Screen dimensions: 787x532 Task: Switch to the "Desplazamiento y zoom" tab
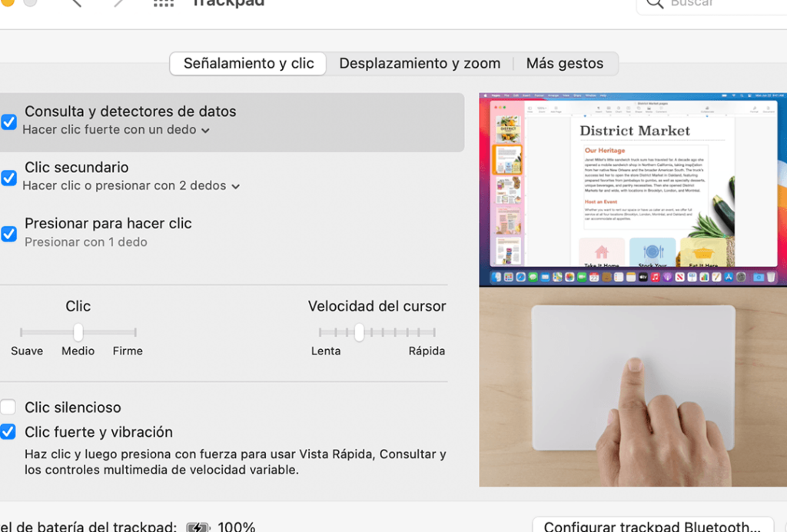pos(420,64)
